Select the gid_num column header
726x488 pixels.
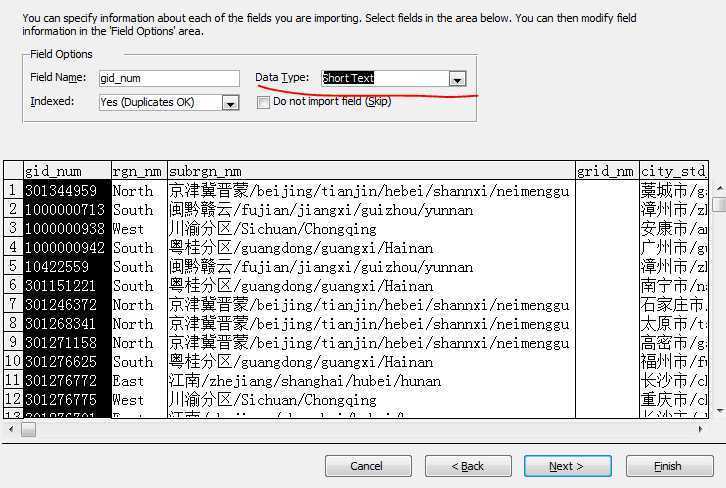point(67,171)
